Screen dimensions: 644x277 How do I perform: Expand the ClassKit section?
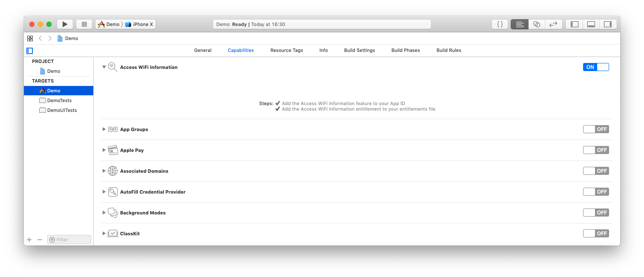point(104,234)
